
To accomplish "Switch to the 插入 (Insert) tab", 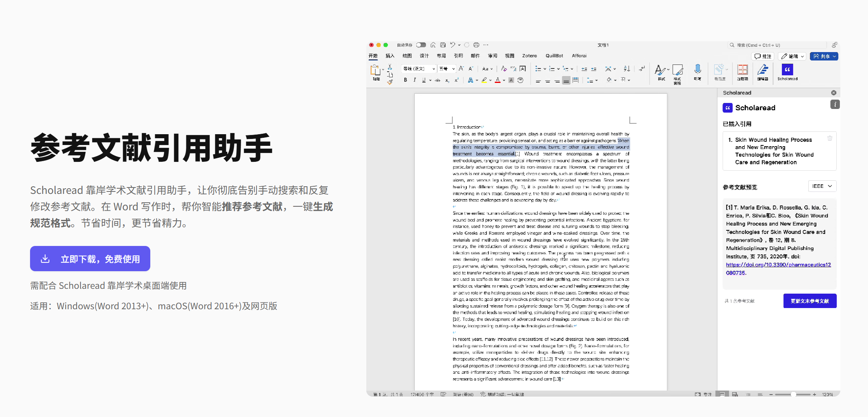I will click(390, 56).
